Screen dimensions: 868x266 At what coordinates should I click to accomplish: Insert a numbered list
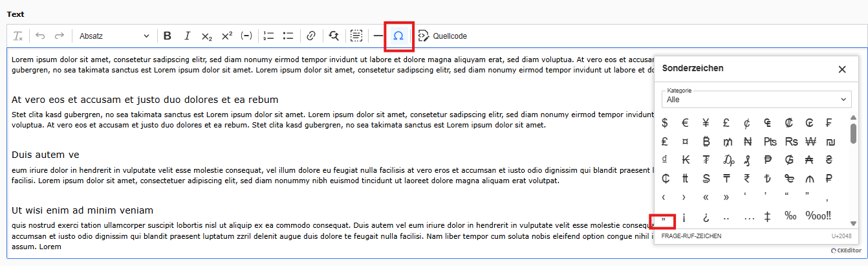269,36
